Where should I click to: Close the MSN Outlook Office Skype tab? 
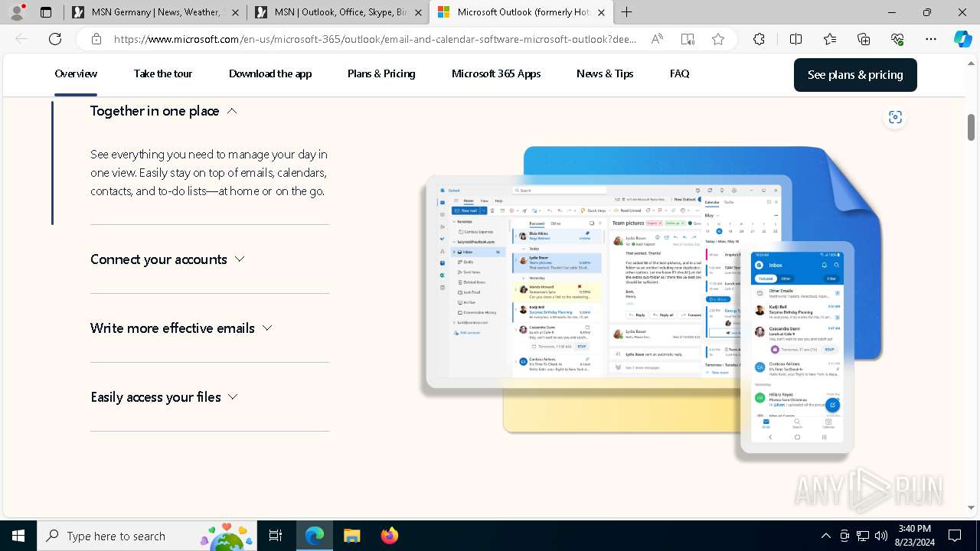(420, 12)
